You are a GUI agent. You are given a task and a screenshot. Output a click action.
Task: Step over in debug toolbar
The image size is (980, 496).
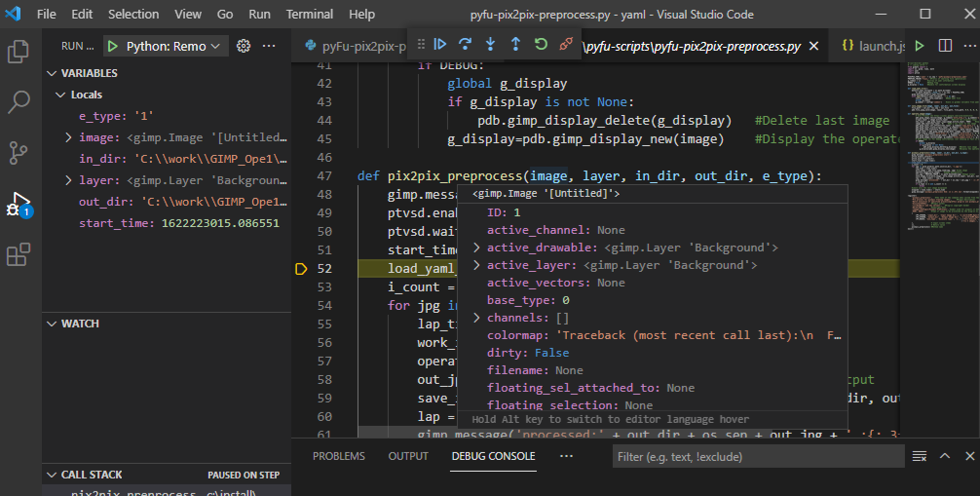[x=465, y=44]
